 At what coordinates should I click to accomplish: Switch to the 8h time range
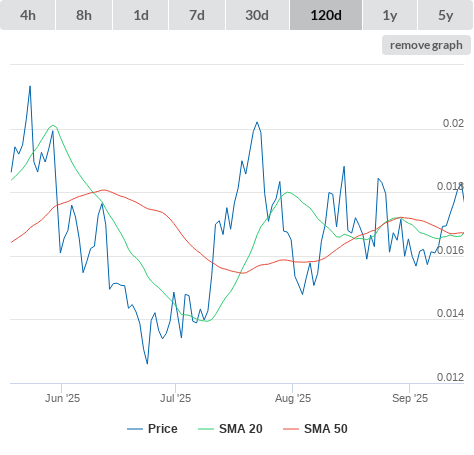coord(84,15)
